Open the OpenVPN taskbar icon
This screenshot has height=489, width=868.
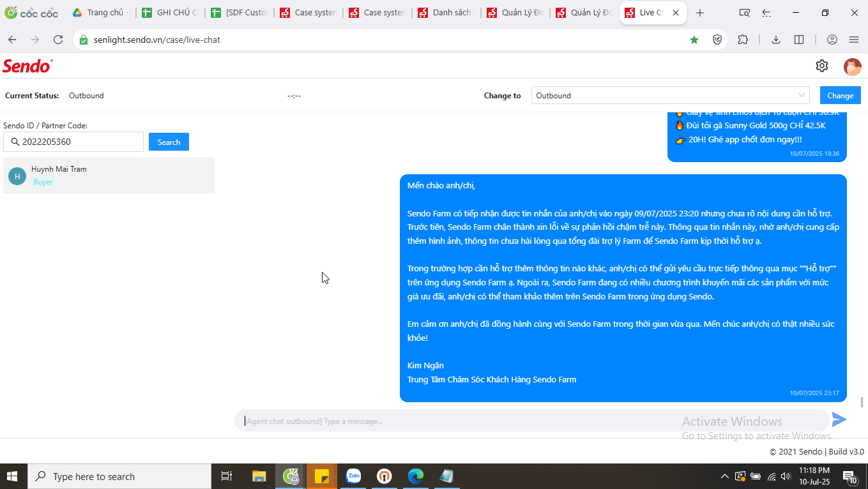[x=384, y=476]
